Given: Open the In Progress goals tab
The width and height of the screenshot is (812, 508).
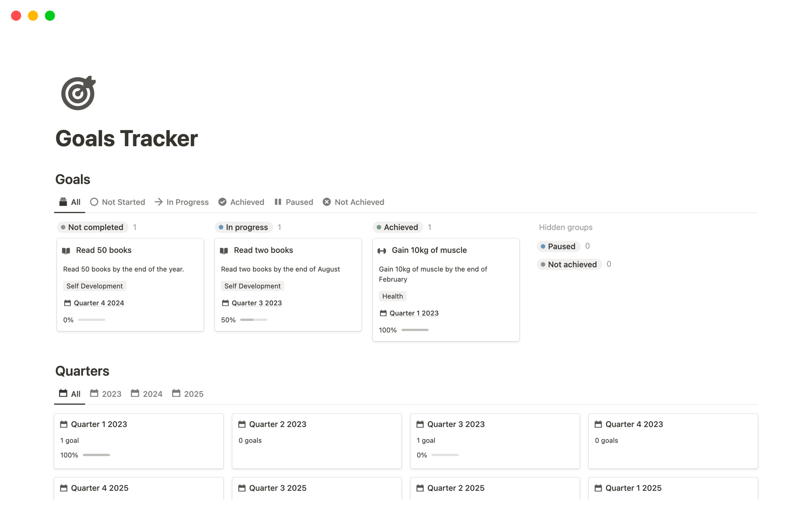Looking at the screenshot, I should 182,202.
